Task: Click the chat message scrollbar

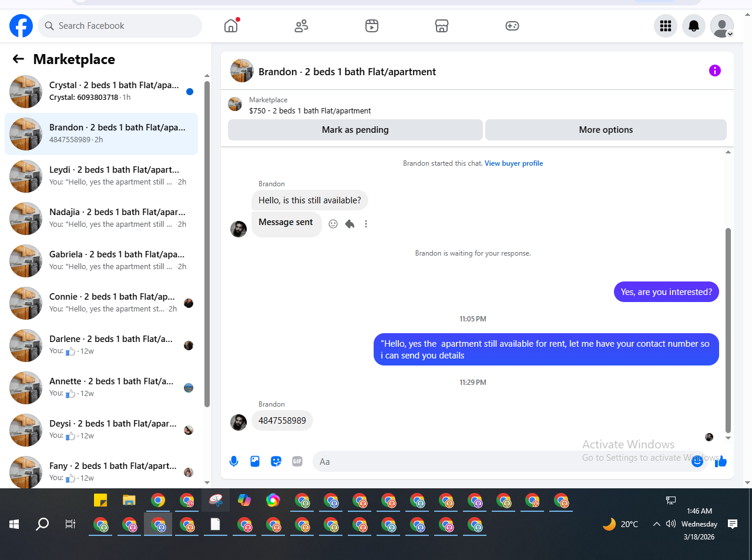Action: (x=728, y=330)
